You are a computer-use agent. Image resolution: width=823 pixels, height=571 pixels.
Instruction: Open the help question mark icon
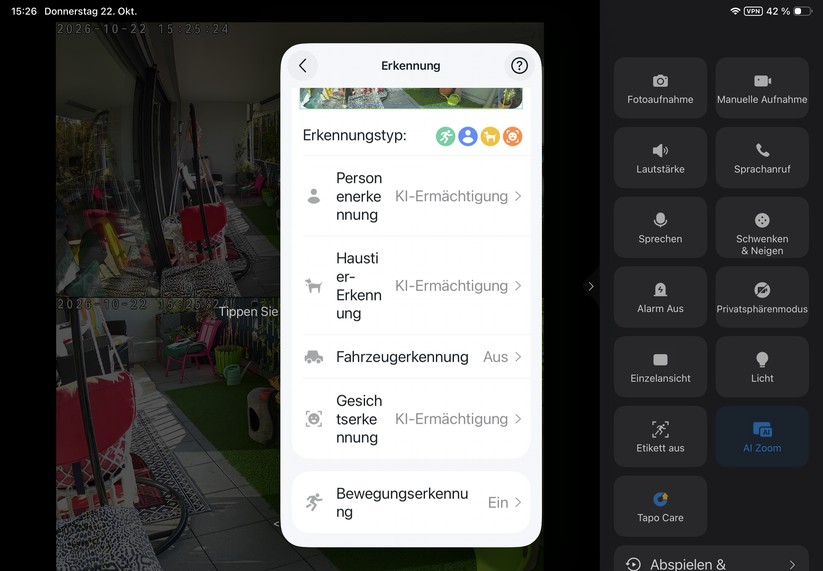pos(519,66)
